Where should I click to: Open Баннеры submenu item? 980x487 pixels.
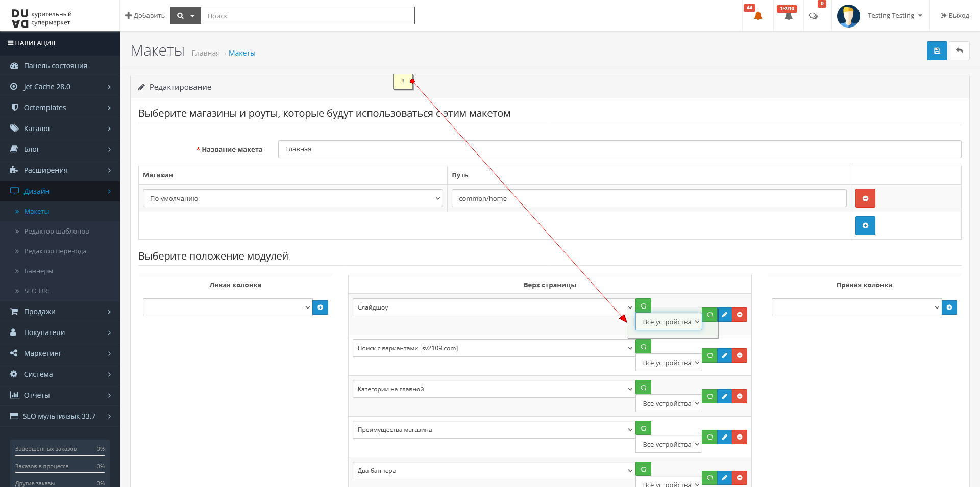coord(38,271)
